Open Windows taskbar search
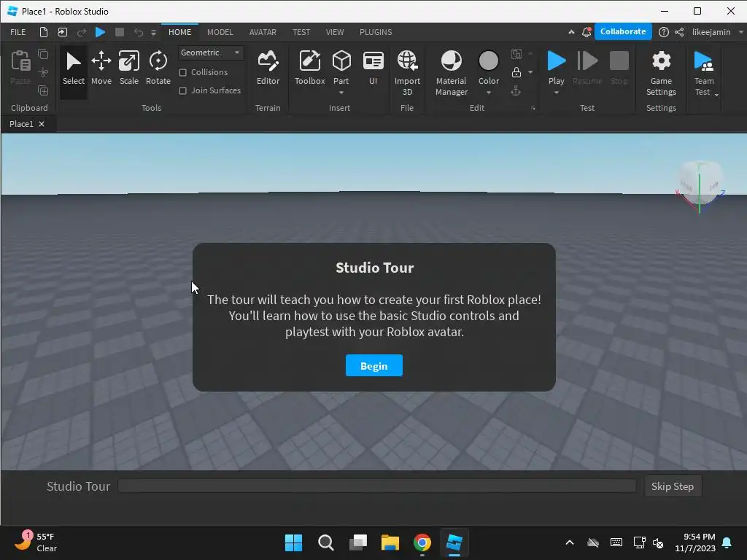747x560 pixels. click(326, 542)
